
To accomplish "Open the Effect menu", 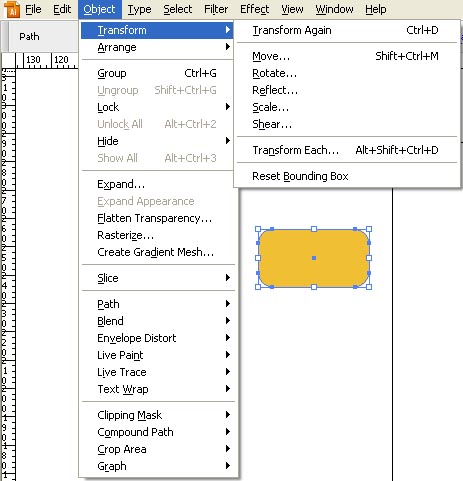I will click(x=254, y=9).
